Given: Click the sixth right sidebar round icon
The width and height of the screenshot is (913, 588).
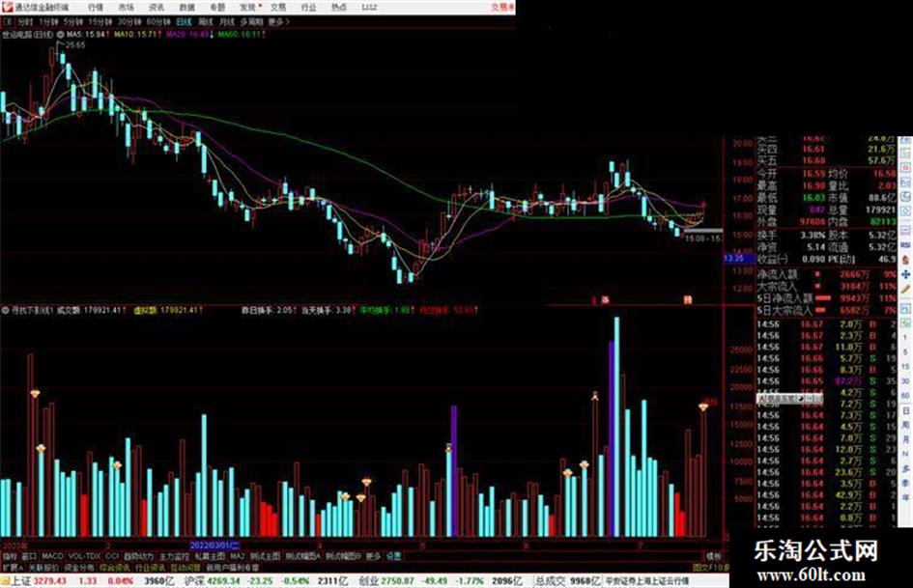Looking at the screenshot, I should [x=905, y=211].
